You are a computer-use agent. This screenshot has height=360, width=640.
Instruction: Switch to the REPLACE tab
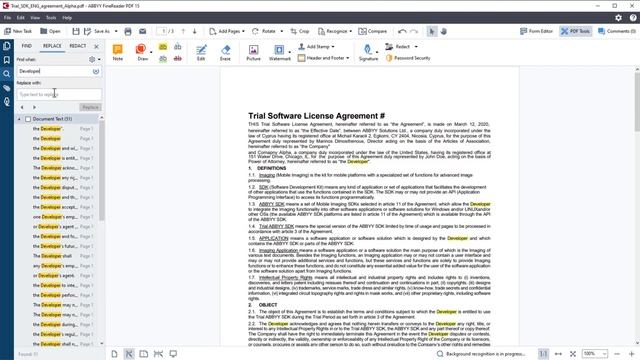[52, 46]
